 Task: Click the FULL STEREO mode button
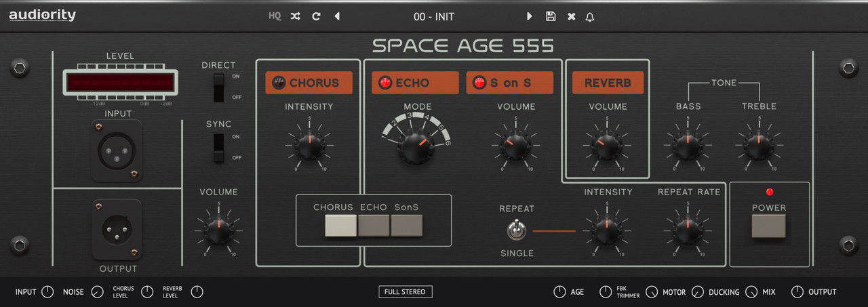point(406,292)
